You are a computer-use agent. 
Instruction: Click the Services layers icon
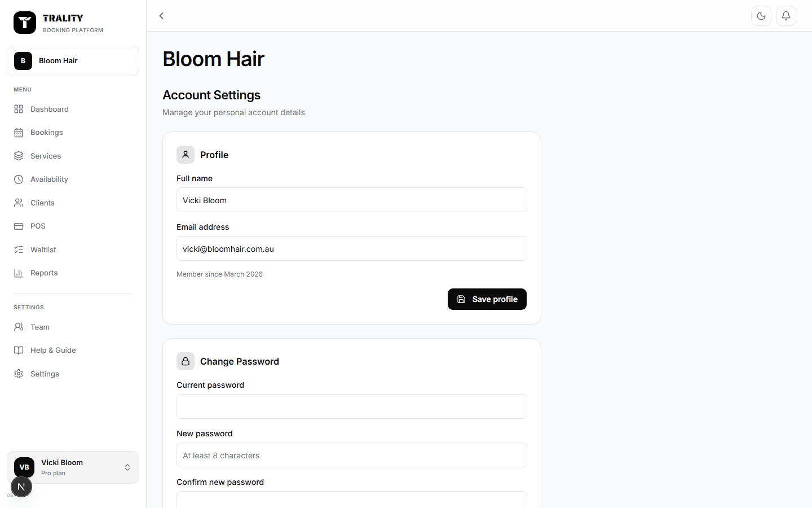tap(19, 156)
